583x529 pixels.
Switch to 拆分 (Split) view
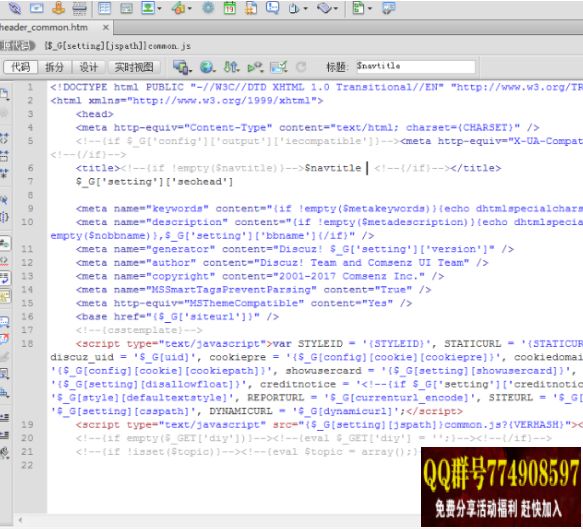[x=54, y=67]
